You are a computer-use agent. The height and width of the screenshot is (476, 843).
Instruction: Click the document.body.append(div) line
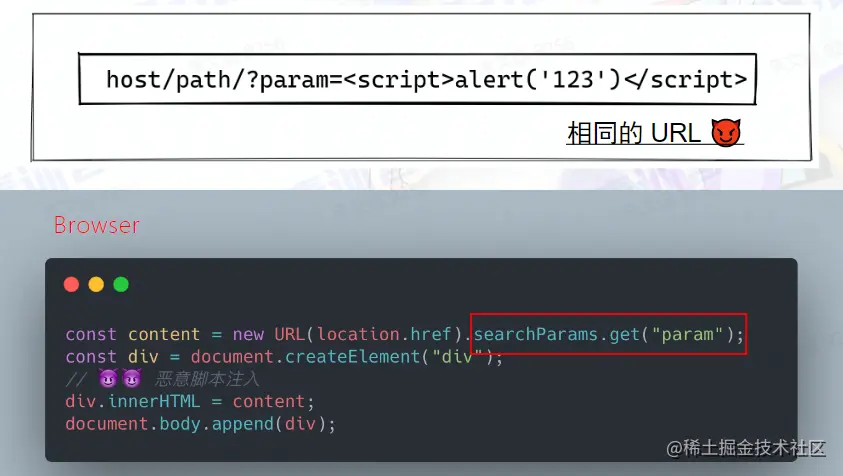pyautogui.click(x=201, y=424)
